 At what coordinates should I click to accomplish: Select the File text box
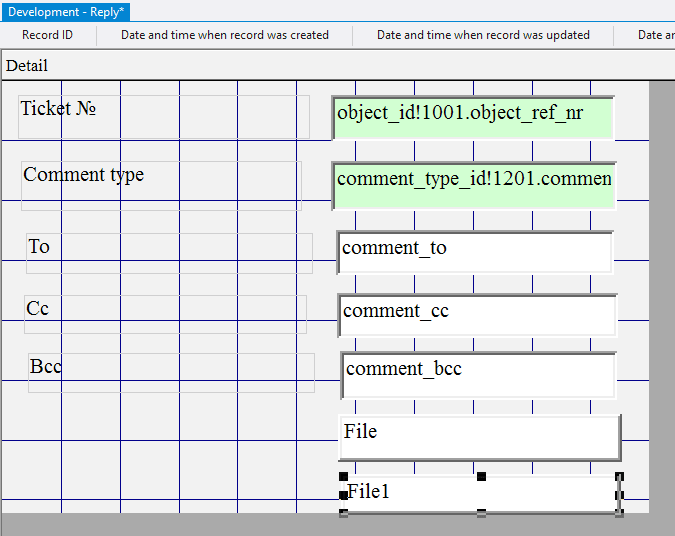(x=479, y=437)
